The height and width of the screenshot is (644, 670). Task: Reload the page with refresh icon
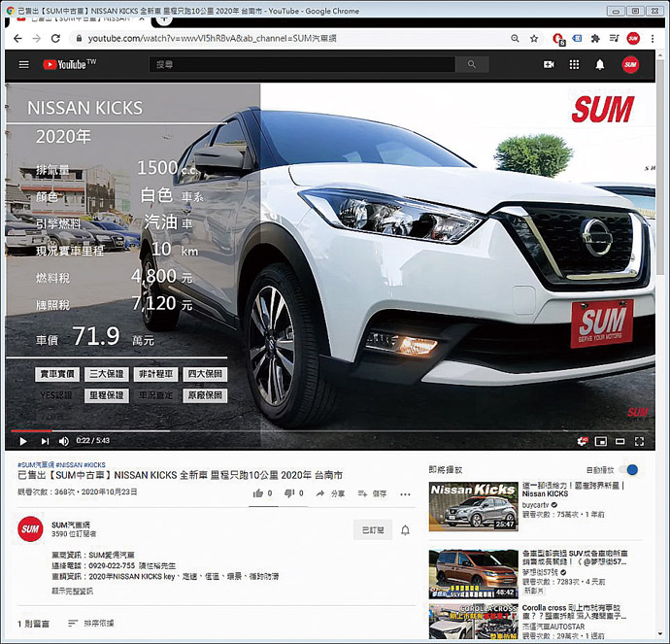[x=55, y=39]
